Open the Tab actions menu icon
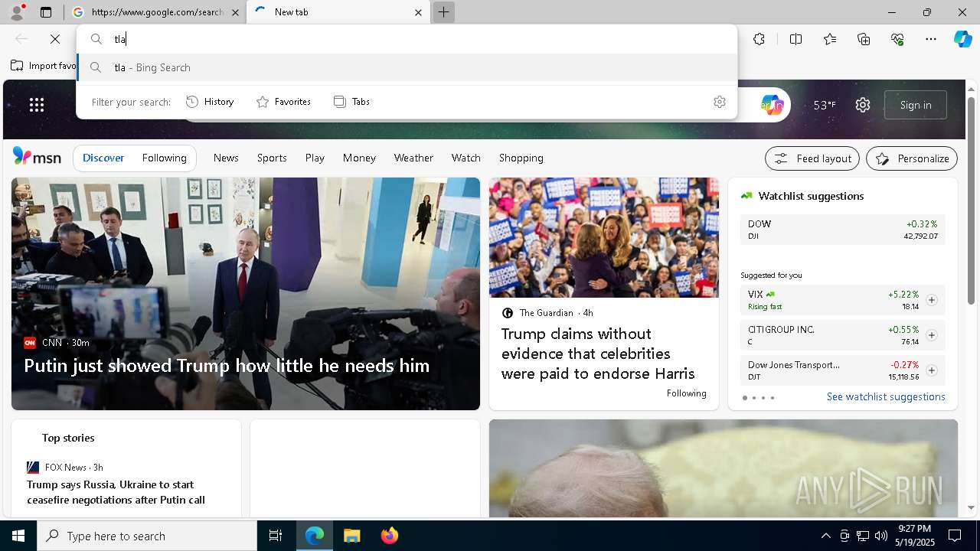Viewport: 980px width, 551px height. pos(46,12)
